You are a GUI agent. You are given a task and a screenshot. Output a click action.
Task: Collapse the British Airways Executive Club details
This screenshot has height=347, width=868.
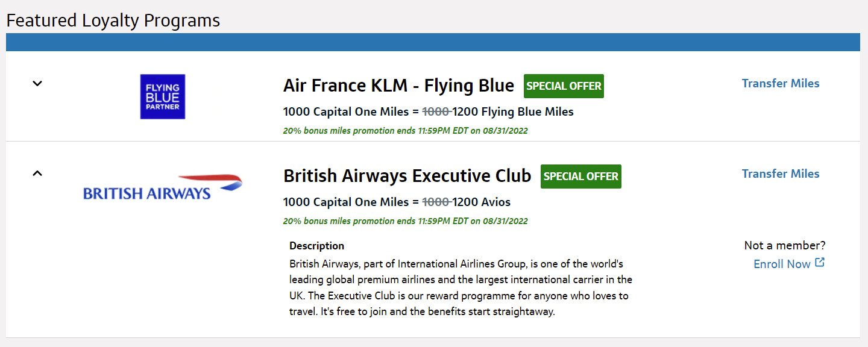pos(37,173)
